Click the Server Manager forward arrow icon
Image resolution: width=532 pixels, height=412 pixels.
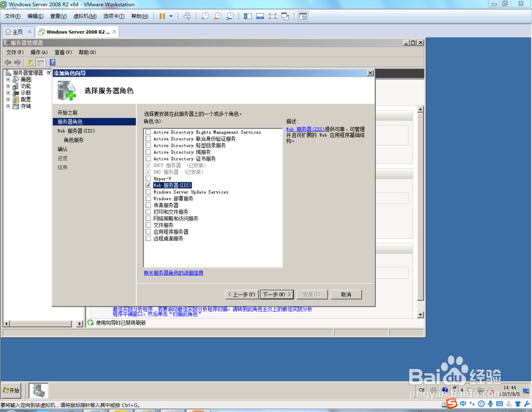[18, 62]
